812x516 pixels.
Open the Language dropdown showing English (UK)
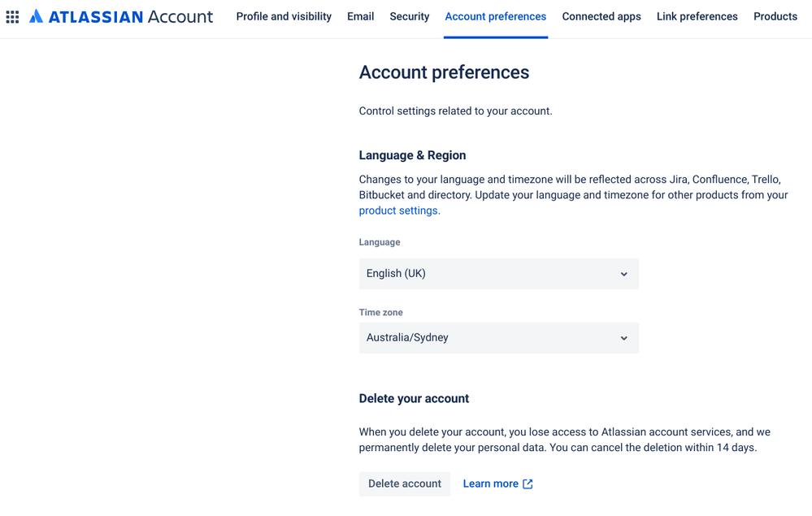pyautogui.click(x=488, y=274)
